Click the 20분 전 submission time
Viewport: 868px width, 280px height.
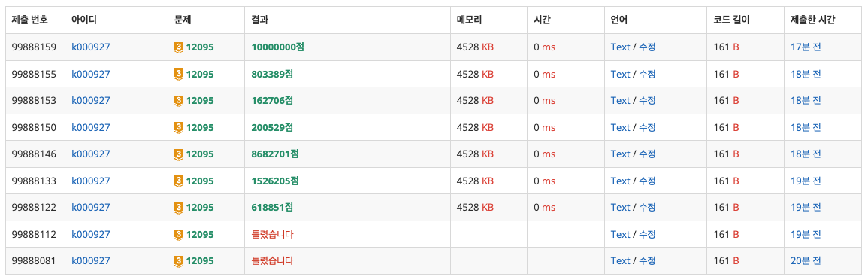tap(806, 260)
